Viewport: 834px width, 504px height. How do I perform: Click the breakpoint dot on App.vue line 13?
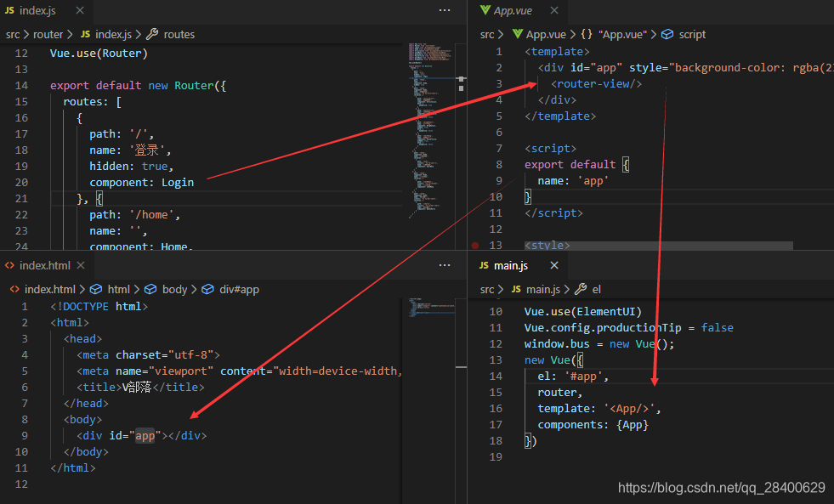tap(475, 246)
